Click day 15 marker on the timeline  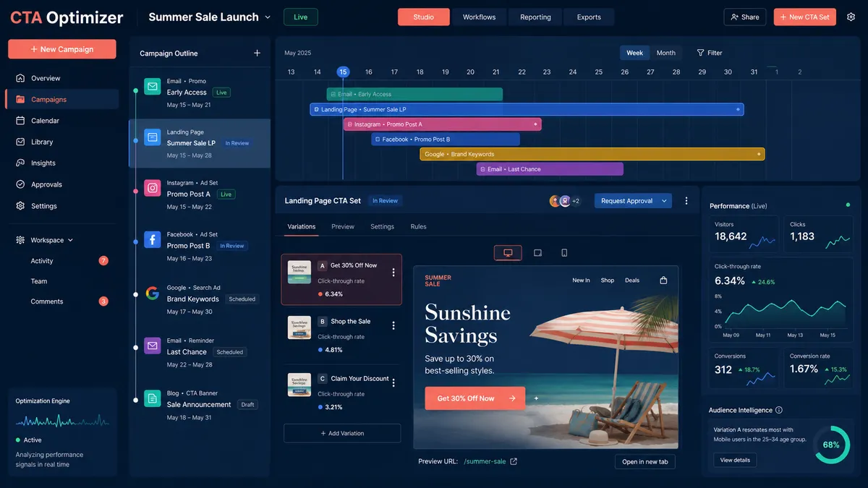[x=343, y=72]
